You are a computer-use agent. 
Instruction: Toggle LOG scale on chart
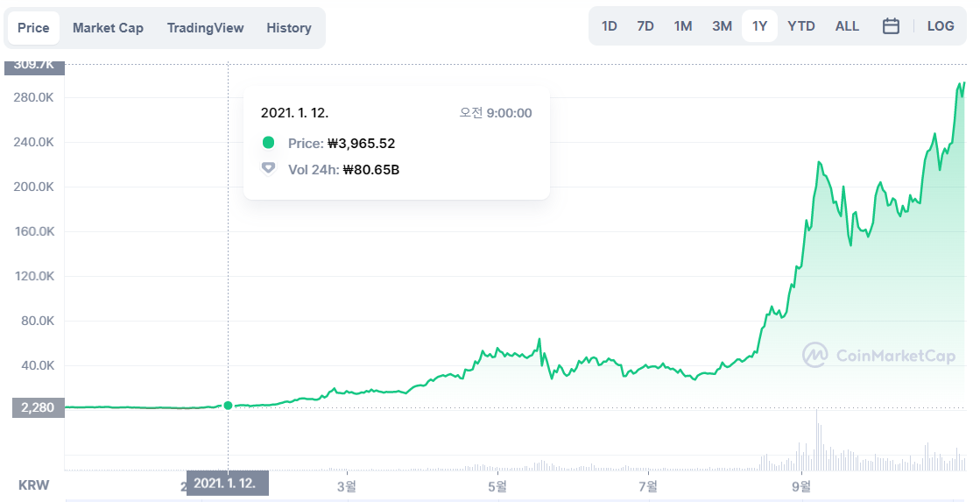[x=940, y=26]
